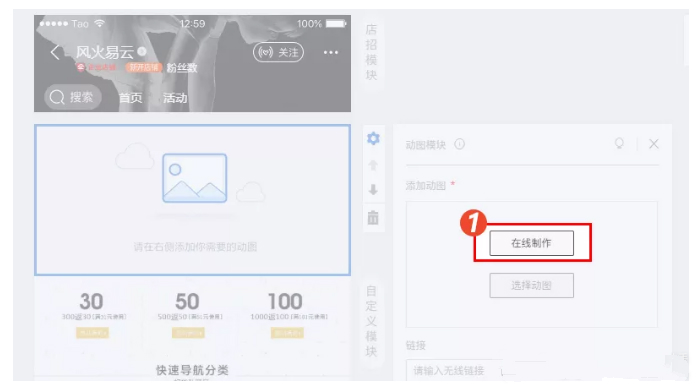Click the 自定义模块 vertical label
Viewport: 700px width, 390px height.
(371, 321)
